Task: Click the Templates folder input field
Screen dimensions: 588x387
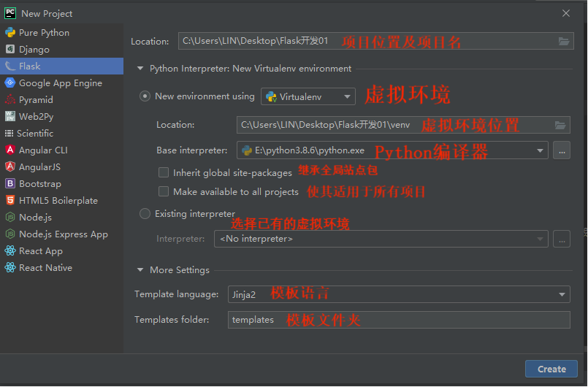Action: click(399, 320)
